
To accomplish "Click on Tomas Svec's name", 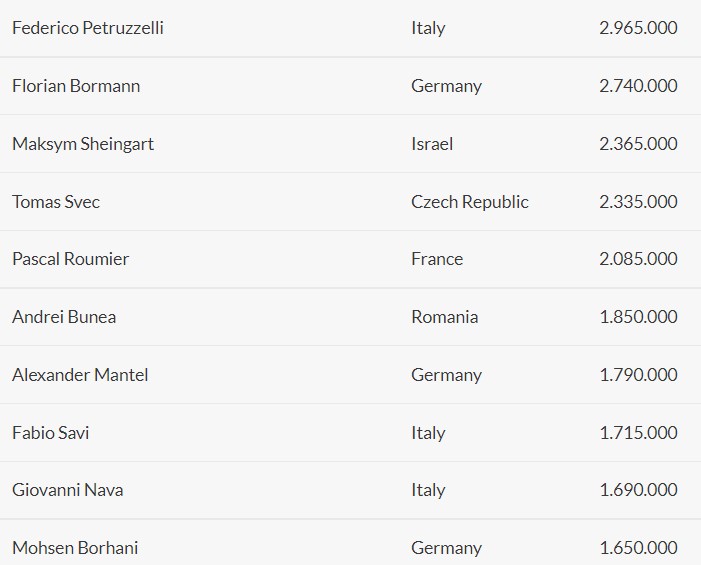I will (56, 202).
